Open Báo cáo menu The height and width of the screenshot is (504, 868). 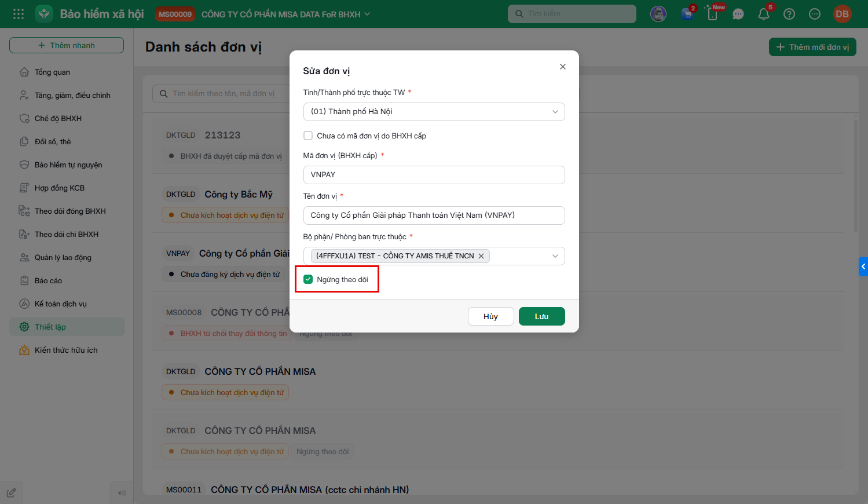pos(67,280)
